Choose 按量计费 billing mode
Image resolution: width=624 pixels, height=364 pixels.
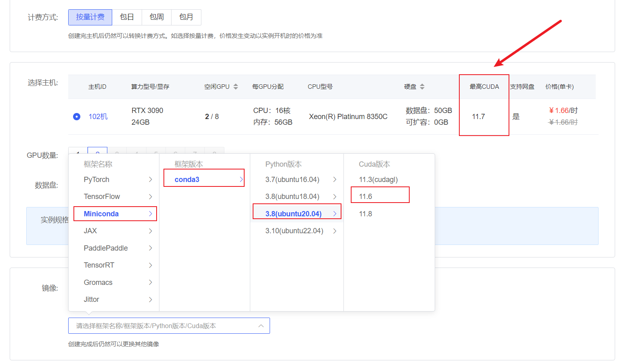[90, 17]
